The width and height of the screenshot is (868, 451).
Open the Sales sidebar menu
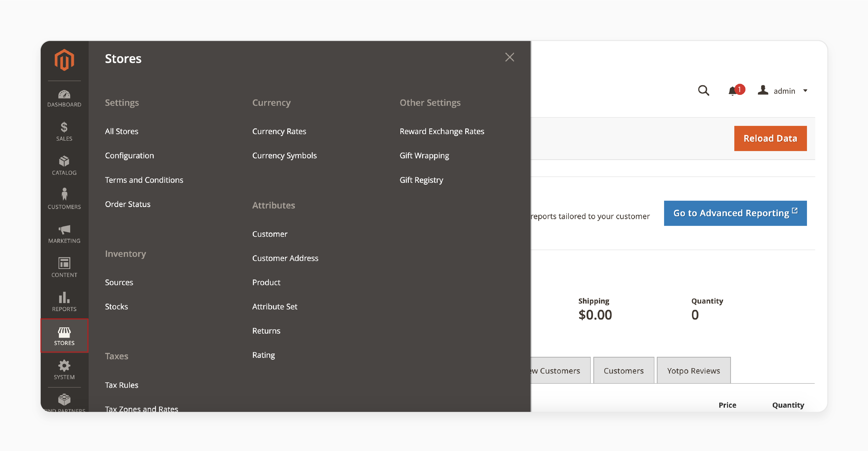tap(64, 132)
